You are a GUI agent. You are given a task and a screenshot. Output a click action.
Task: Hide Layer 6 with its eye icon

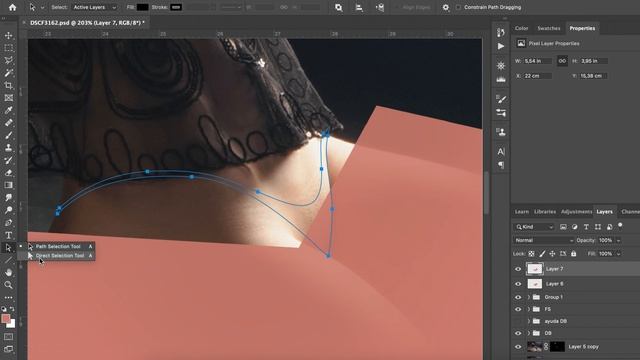[x=518, y=284]
